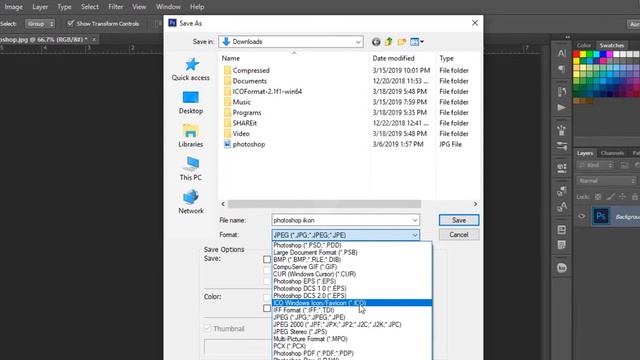The image size is (640, 360).
Task: Choose CompuServe GIF format
Action: 352,267
